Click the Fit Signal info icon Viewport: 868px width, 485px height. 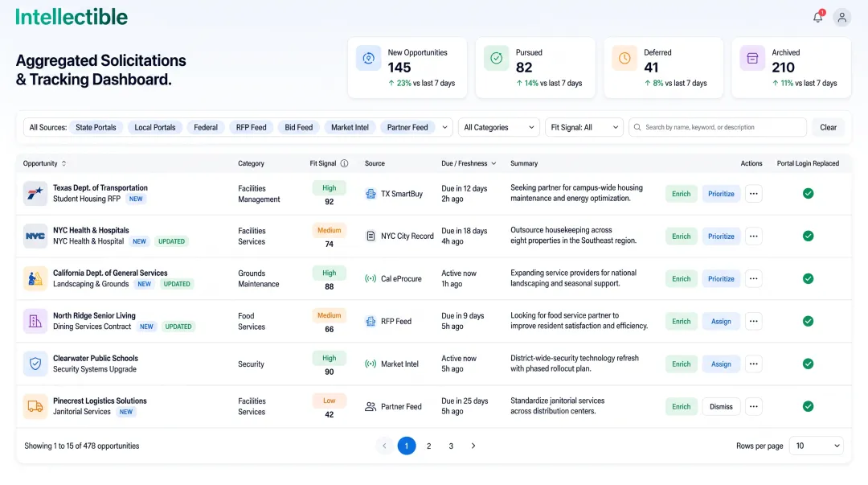344,163
